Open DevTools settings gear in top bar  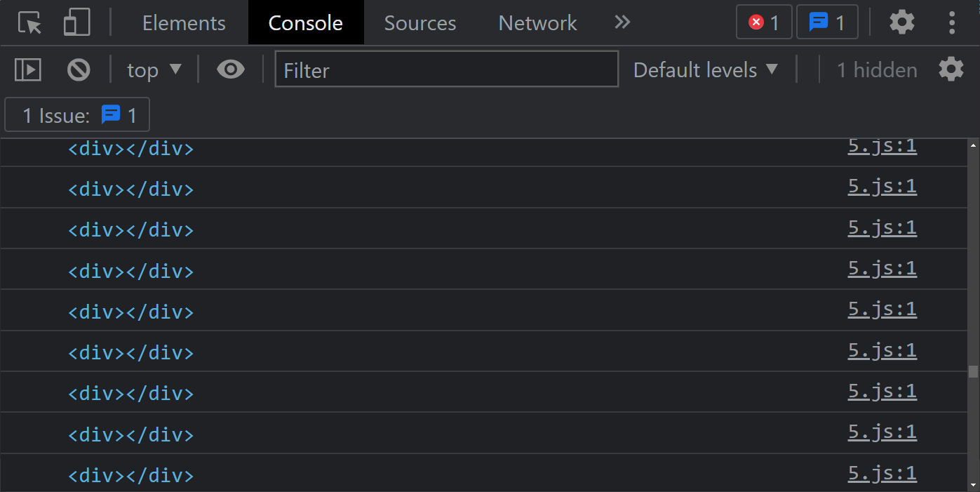point(902,22)
